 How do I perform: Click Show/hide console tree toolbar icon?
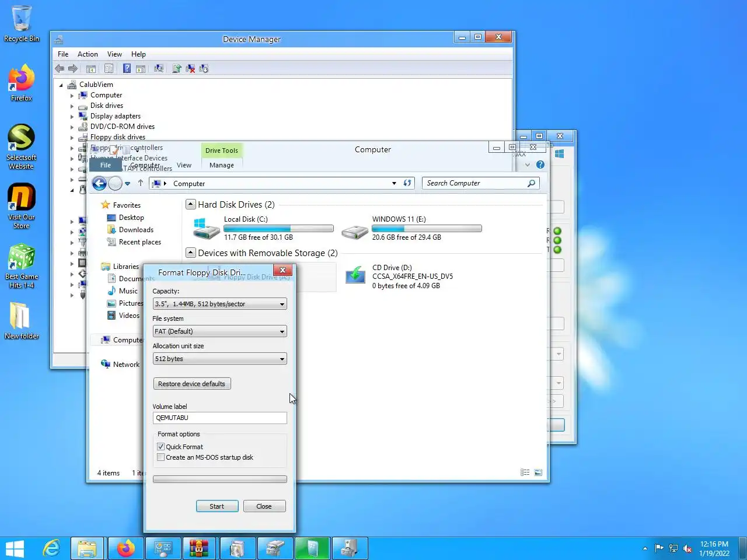tap(91, 69)
